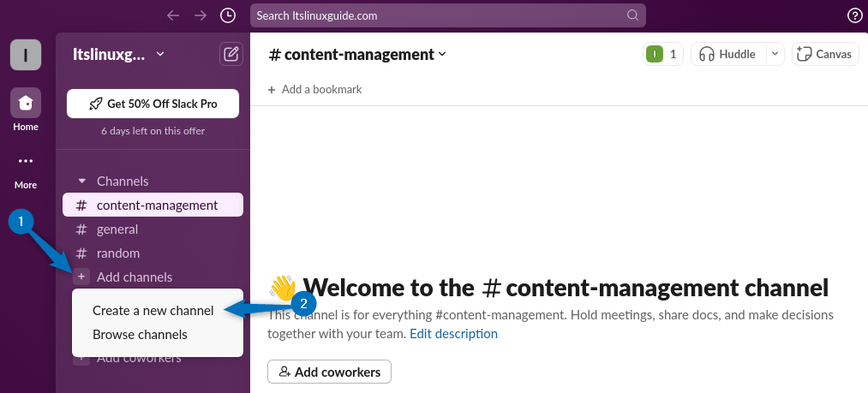The height and width of the screenshot is (393, 868).
Task: Click the forward navigation arrow
Action: coord(201,15)
